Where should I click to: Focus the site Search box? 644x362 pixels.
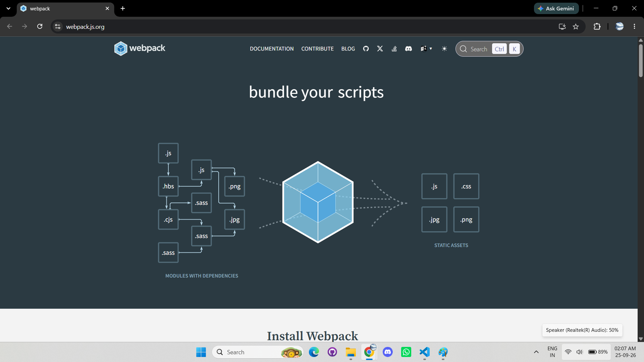click(489, 49)
